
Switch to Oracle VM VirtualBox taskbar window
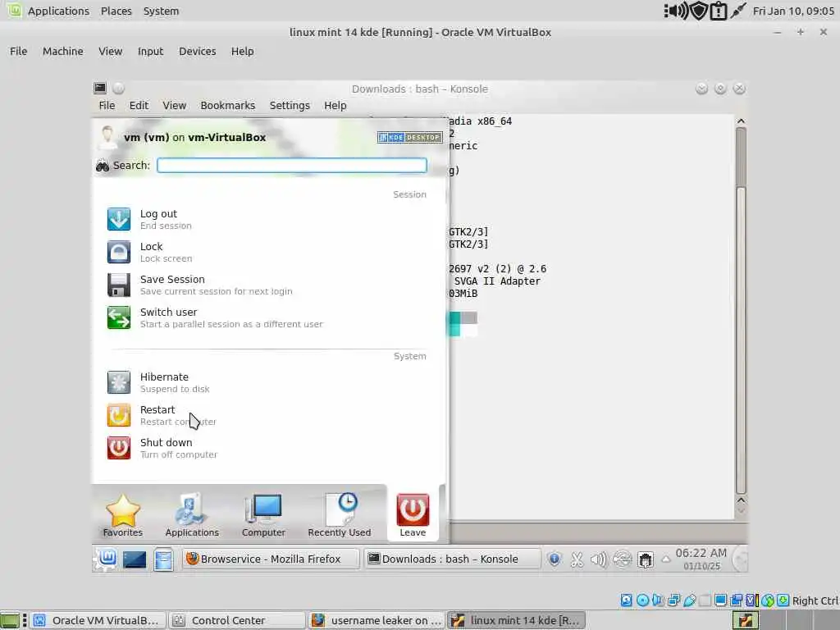pyautogui.click(x=98, y=620)
